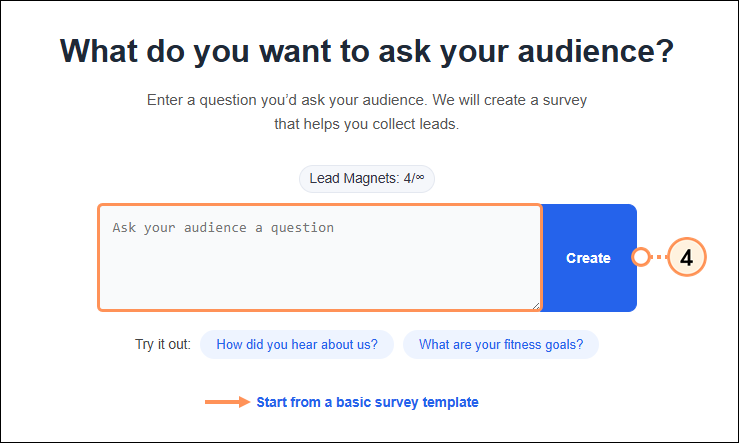Open "Start from a basic survey template" link
This screenshot has width=739, height=443.
[367, 402]
